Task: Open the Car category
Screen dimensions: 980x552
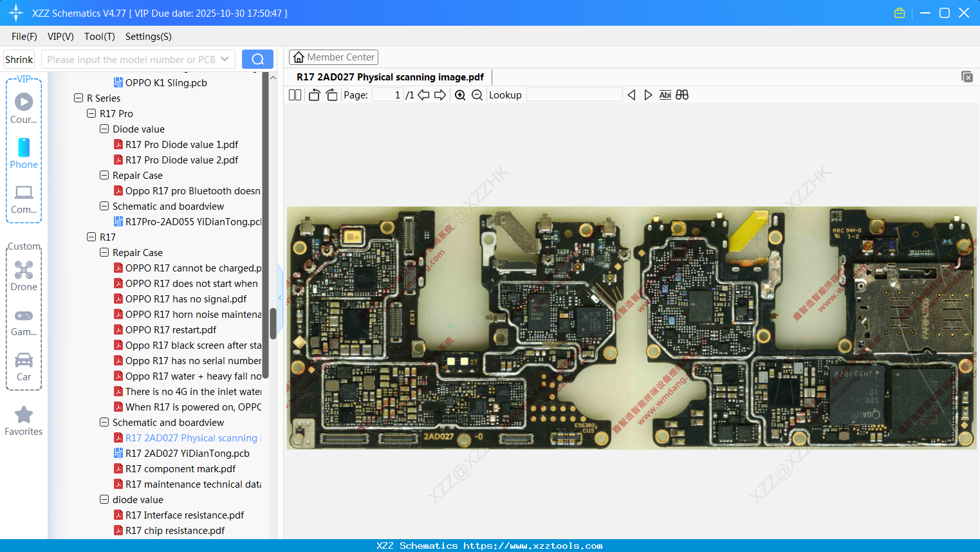Action: pos(24,367)
